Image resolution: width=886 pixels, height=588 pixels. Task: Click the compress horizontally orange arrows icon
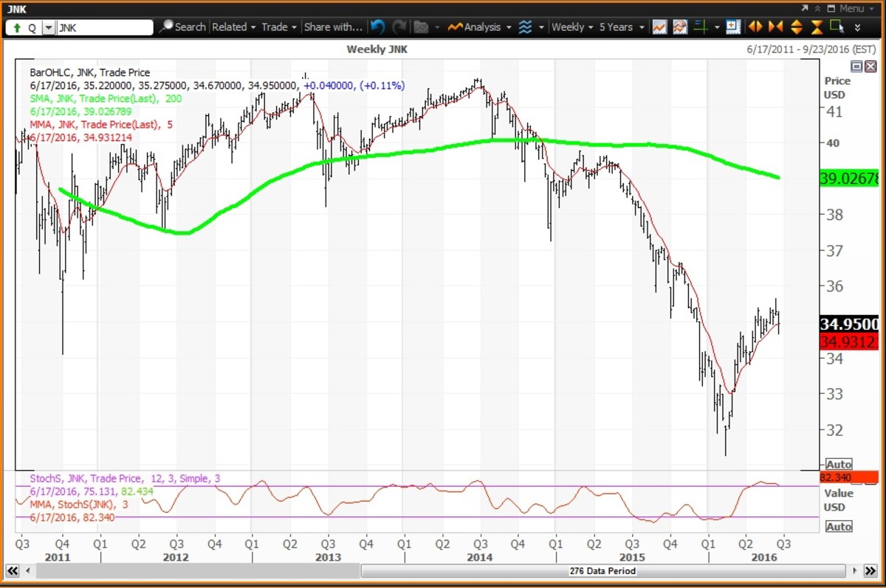point(775,27)
